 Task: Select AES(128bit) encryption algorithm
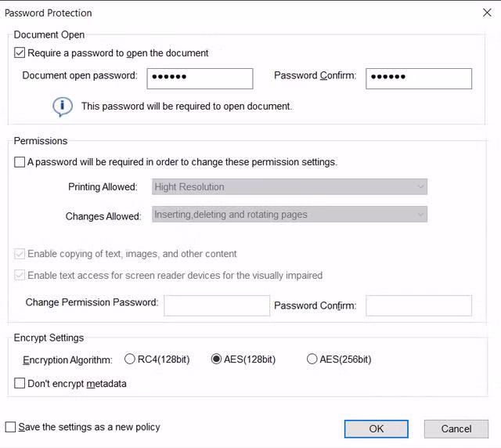217,359
